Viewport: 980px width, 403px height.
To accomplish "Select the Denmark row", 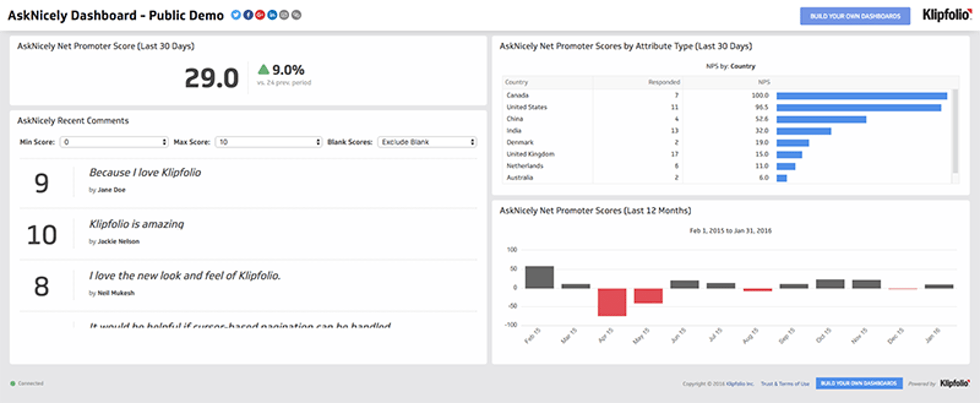I will pos(727,143).
